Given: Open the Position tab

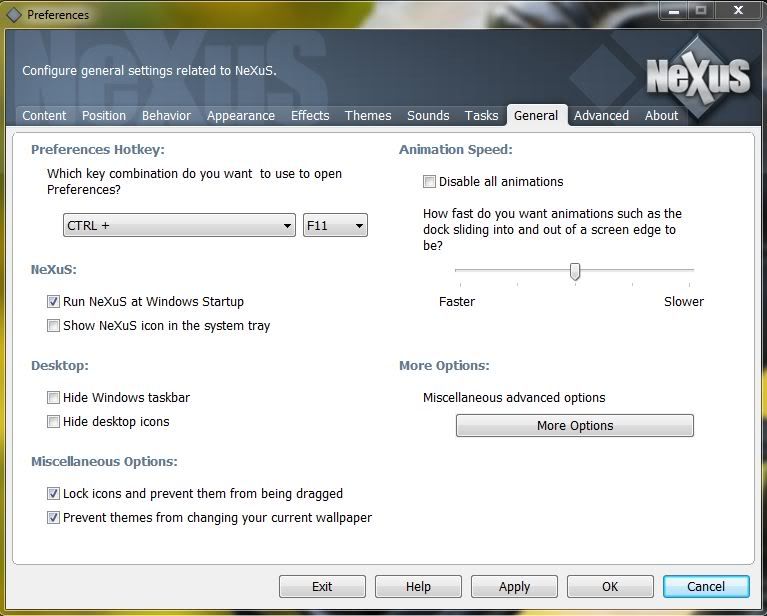Looking at the screenshot, I should (x=104, y=115).
